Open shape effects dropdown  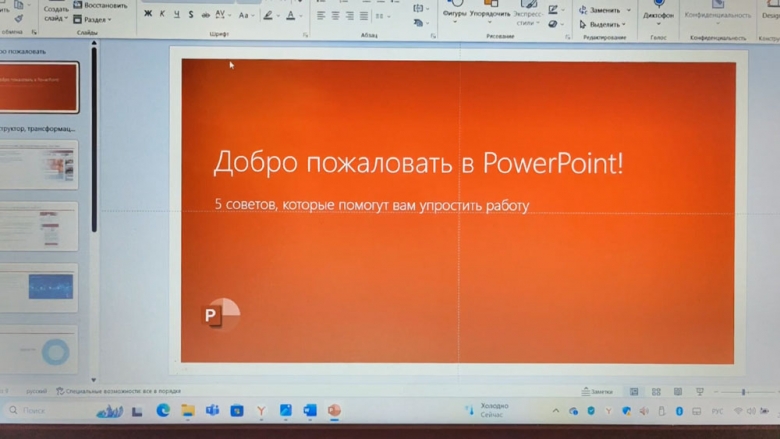556,24
